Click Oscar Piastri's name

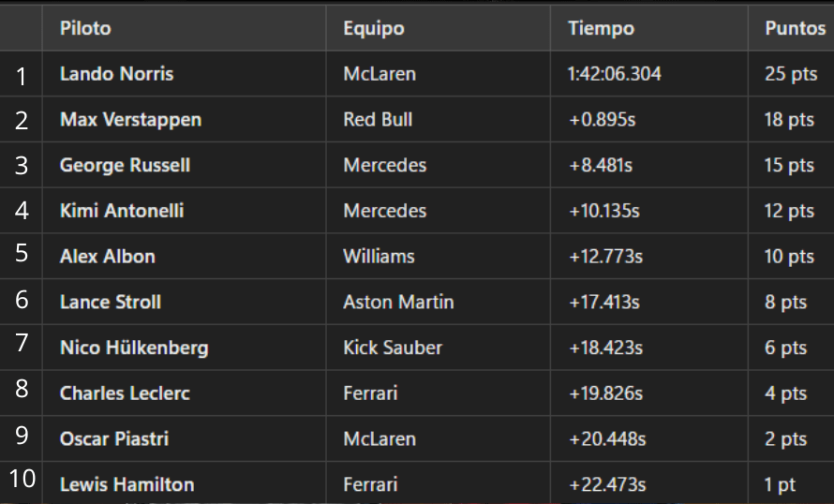tap(114, 439)
